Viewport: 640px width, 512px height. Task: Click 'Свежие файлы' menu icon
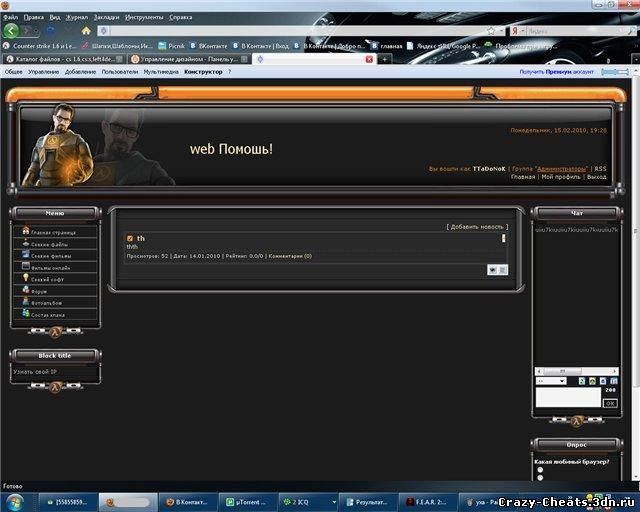tap(26, 243)
